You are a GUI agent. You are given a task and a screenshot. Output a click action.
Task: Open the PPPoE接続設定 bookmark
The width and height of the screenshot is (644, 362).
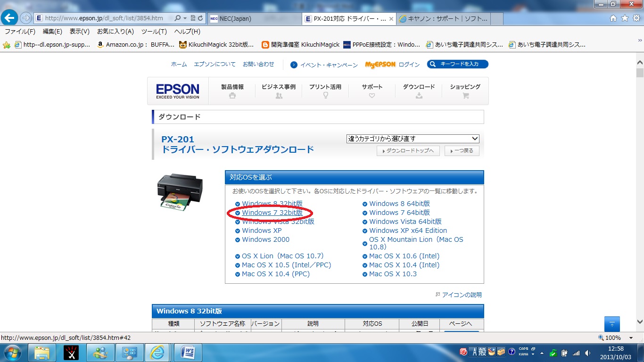[381, 45]
